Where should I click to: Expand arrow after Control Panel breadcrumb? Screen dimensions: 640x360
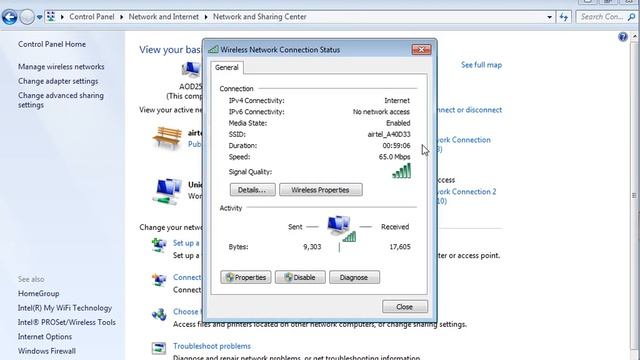pyautogui.click(x=122, y=17)
